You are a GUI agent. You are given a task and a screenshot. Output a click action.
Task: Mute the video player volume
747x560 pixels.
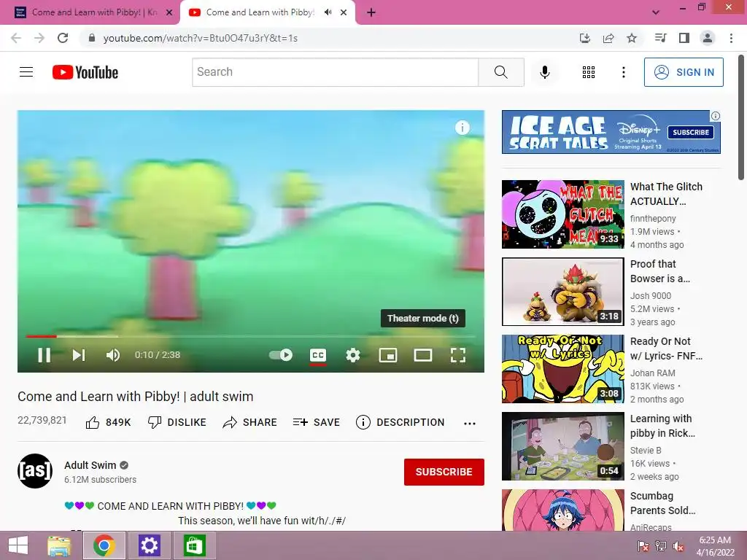[113, 355]
